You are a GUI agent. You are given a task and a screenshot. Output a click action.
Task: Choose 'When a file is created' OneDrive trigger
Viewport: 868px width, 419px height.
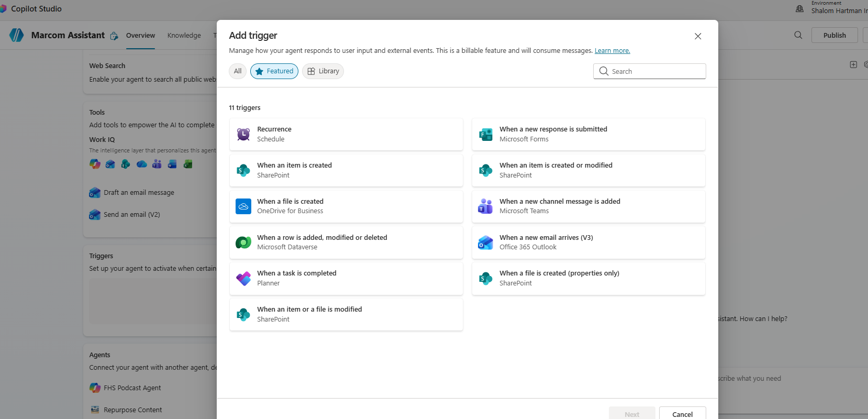[346, 206]
